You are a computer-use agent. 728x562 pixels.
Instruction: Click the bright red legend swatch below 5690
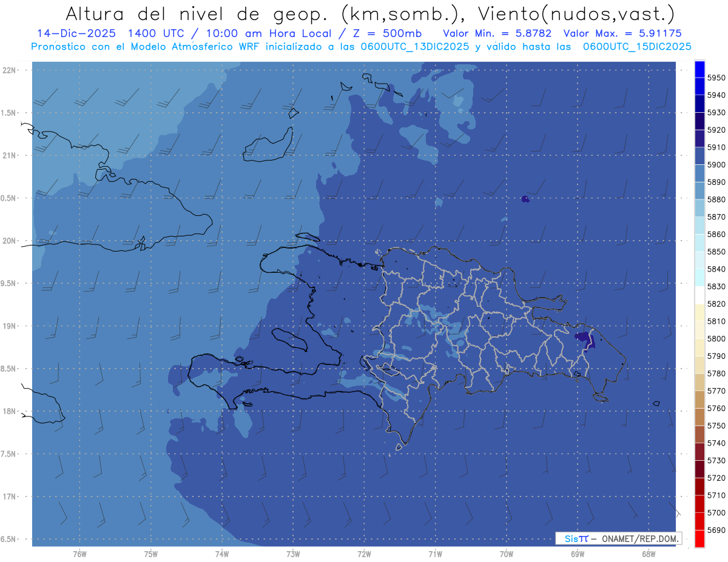coord(699,538)
